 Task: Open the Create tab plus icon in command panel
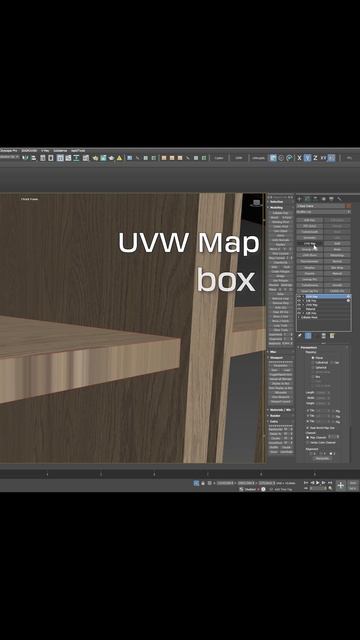pyautogui.click(x=299, y=199)
